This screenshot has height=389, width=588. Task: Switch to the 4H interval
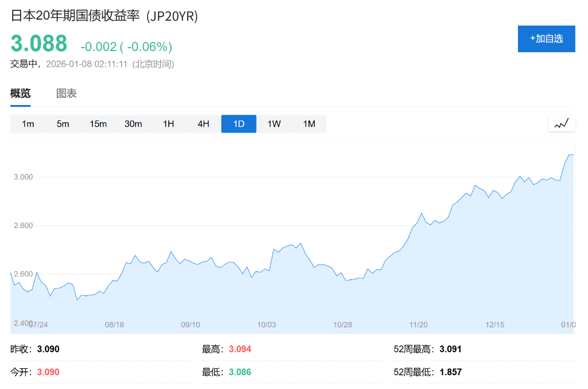coord(203,123)
